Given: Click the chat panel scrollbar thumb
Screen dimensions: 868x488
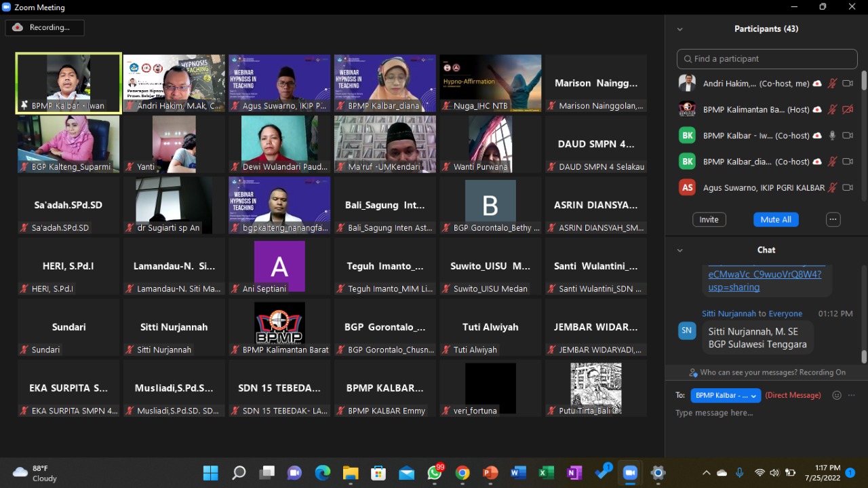Looking at the screenshot, I should click(863, 356).
